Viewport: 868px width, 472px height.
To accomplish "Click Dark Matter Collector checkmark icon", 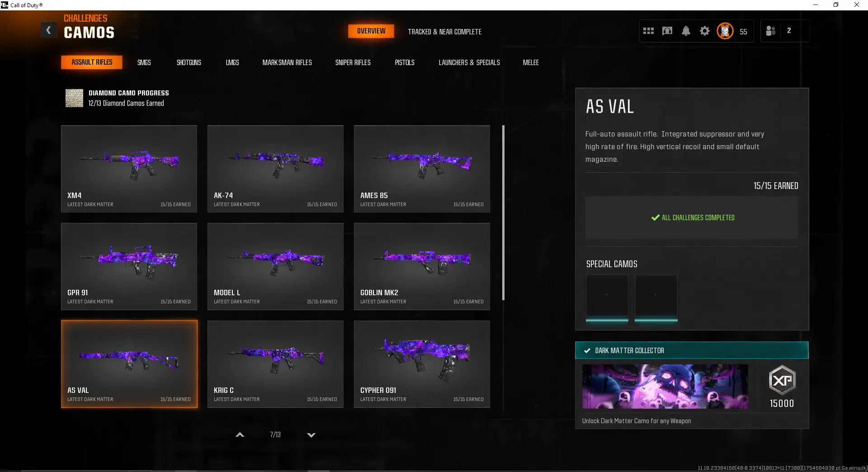I will click(587, 350).
